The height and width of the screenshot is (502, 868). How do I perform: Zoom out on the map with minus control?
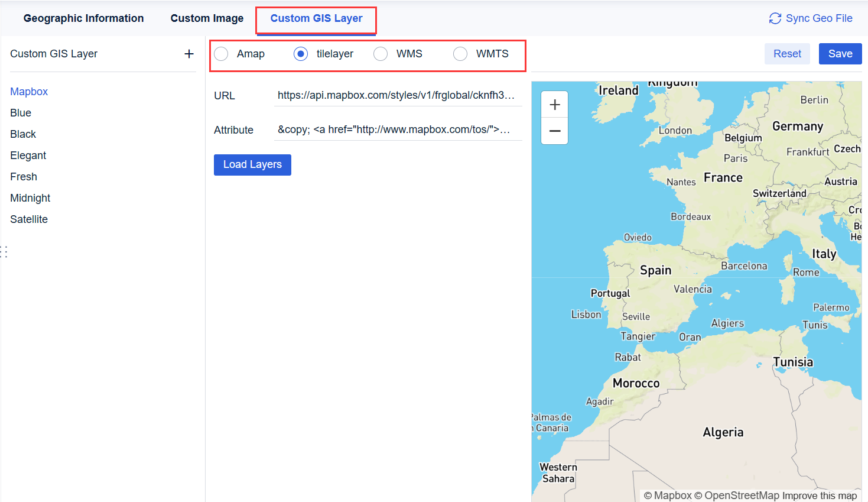[x=554, y=131]
